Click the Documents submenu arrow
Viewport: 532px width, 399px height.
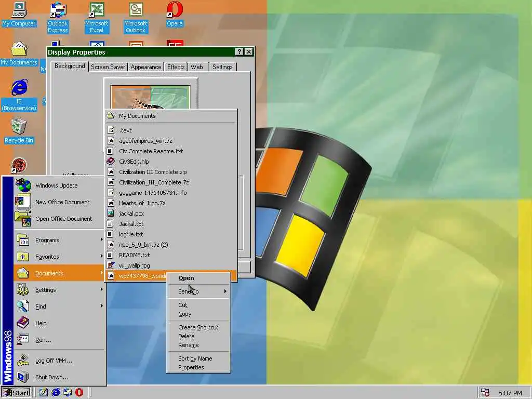[101, 273]
